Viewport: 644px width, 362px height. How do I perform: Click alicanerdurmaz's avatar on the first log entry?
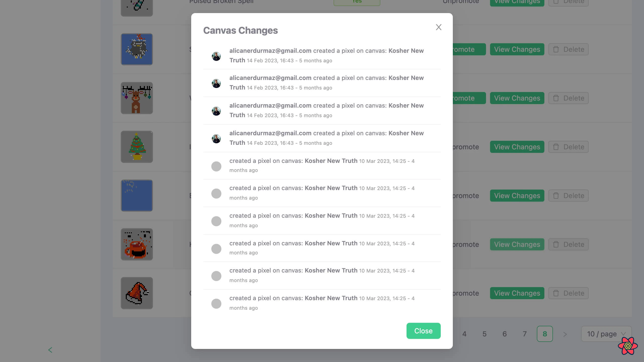tap(216, 56)
